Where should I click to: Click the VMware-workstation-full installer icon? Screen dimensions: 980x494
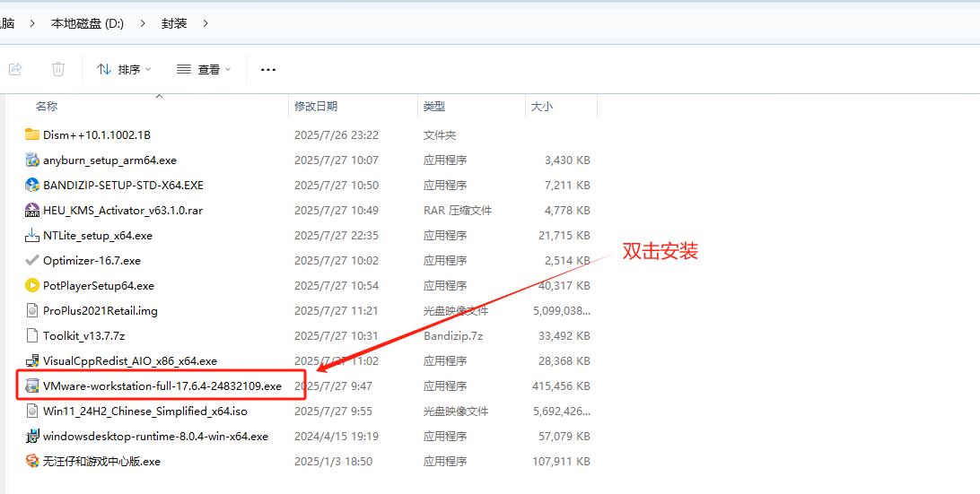[32, 386]
